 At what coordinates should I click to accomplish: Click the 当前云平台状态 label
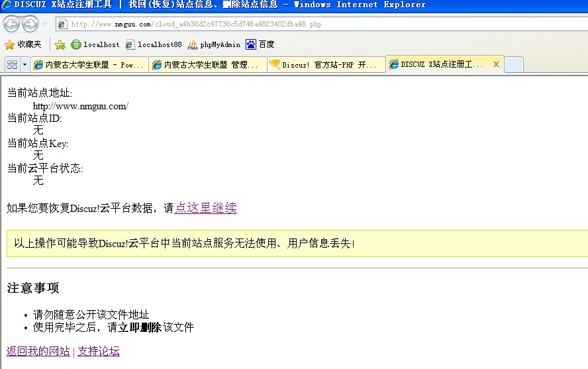[x=45, y=168]
